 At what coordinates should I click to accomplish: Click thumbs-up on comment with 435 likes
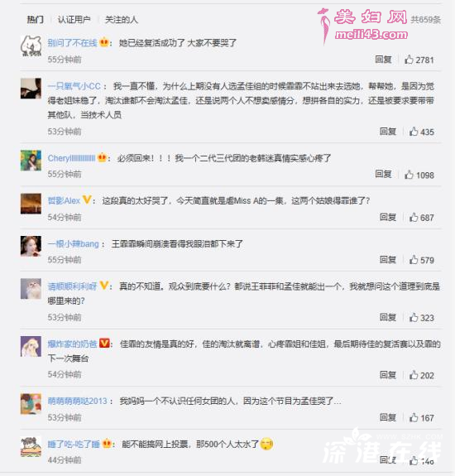(414, 132)
